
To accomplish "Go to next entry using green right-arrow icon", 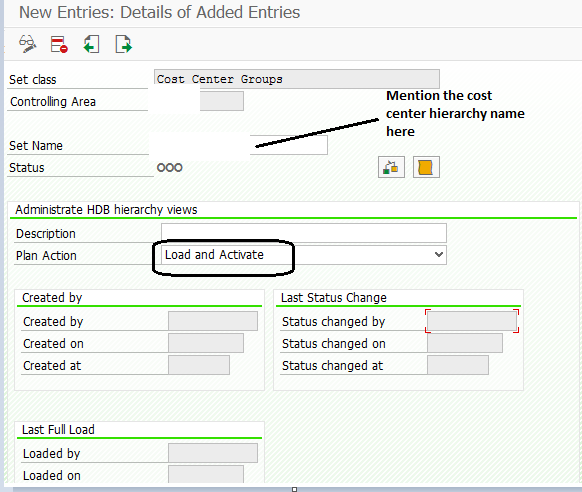I will pos(124,44).
